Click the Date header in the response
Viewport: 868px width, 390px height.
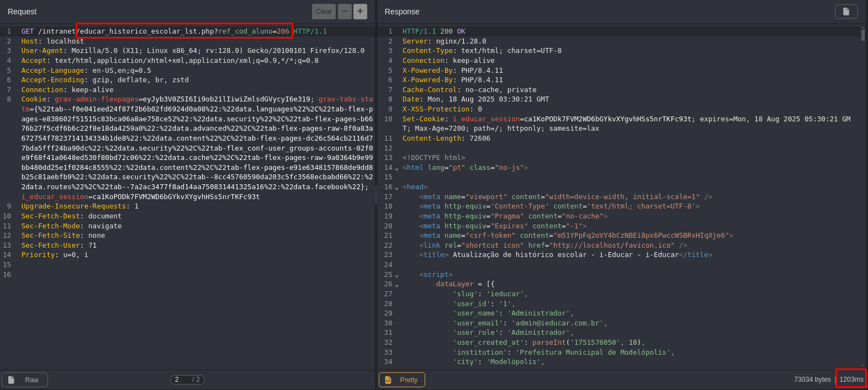pyautogui.click(x=476, y=99)
